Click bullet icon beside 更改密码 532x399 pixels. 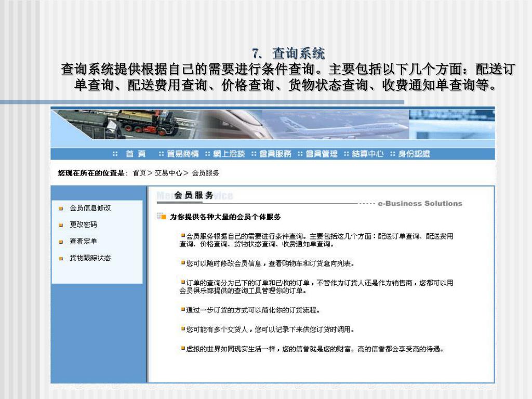[61, 225]
